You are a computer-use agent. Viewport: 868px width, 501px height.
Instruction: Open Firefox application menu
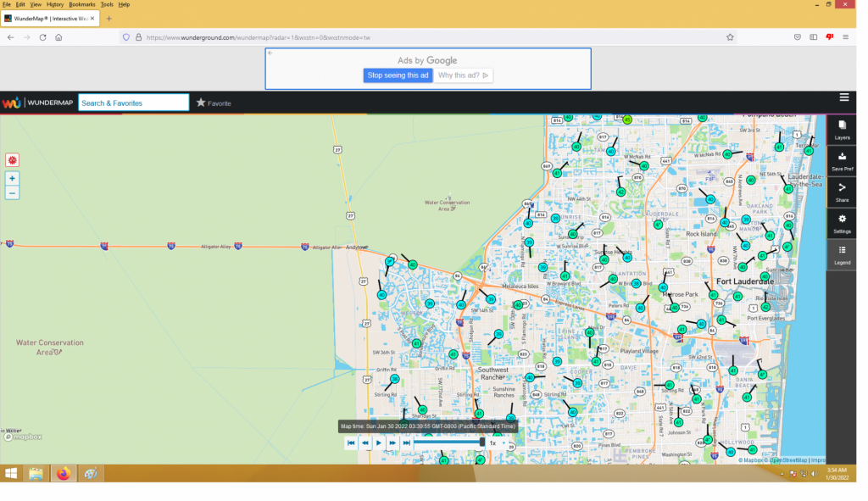845,37
